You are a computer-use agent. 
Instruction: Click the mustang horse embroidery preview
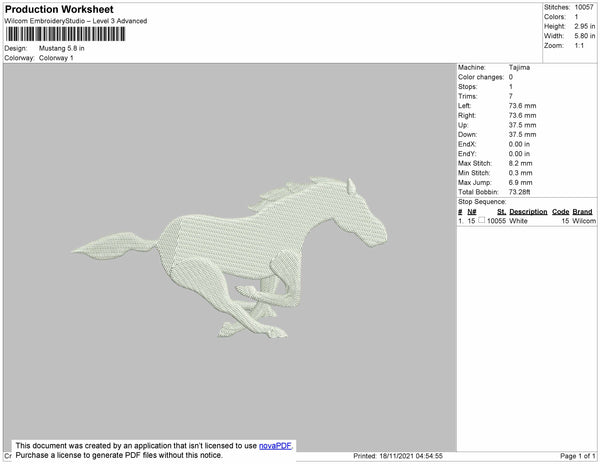(x=229, y=257)
